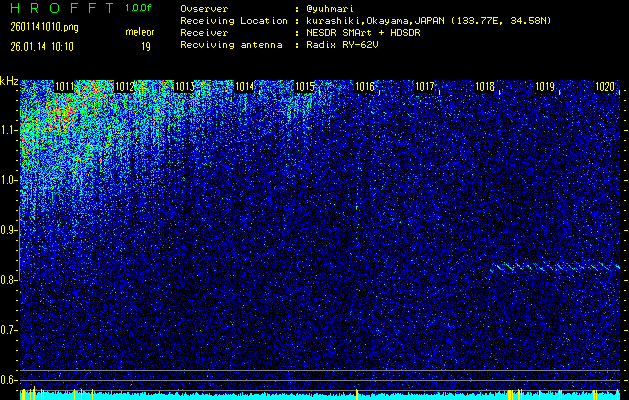This screenshot has height=400, width=629.
Task: Click the 1011 time marker
Action: coord(66,87)
